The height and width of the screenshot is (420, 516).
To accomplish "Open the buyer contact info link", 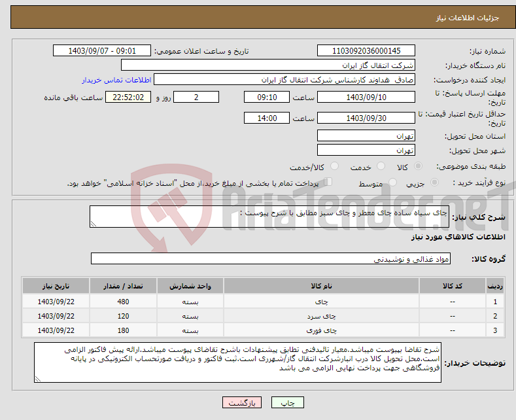I will click(116, 80).
